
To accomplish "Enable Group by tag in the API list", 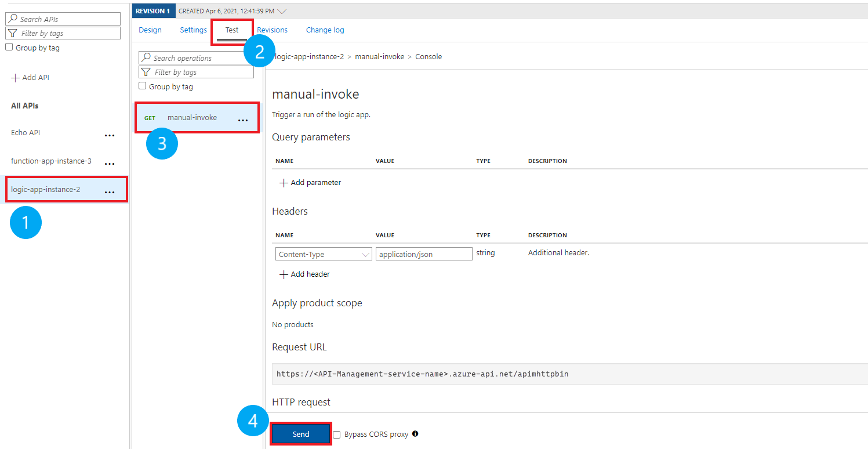I will click(x=9, y=47).
